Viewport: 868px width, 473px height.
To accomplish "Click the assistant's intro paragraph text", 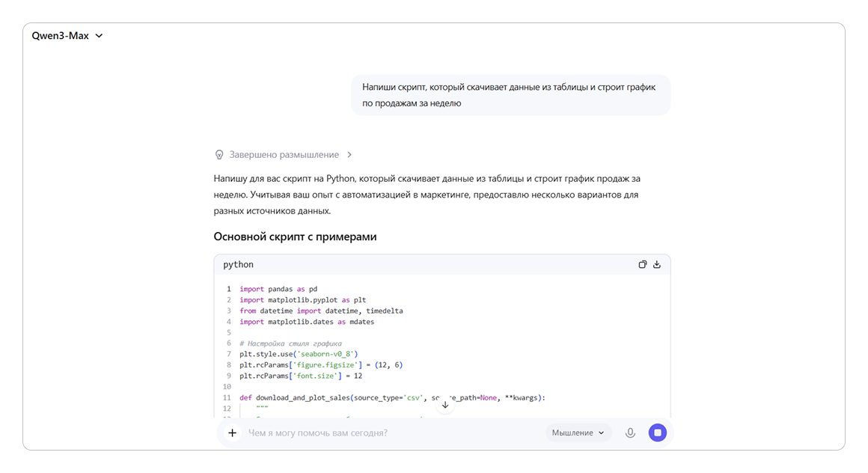I will [427, 195].
